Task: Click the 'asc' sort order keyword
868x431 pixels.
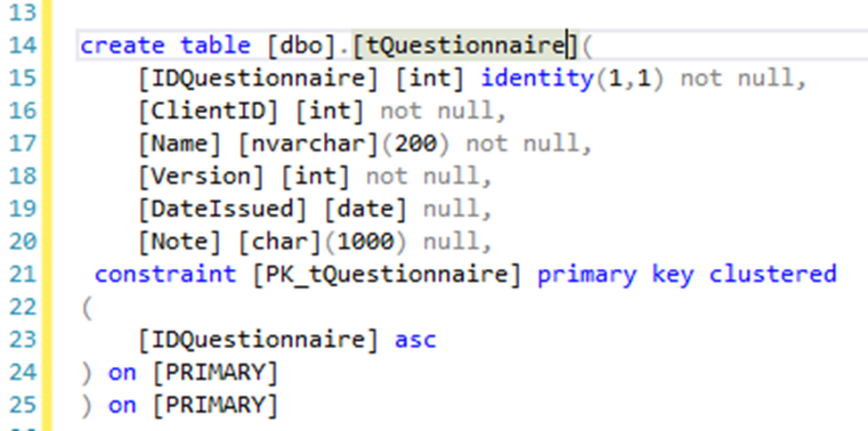Action: coord(416,340)
